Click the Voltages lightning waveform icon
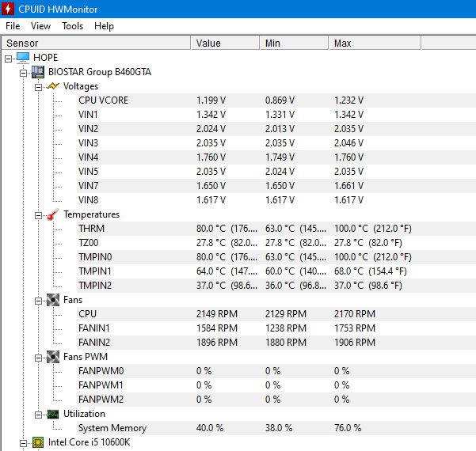 tap(53, 86)
